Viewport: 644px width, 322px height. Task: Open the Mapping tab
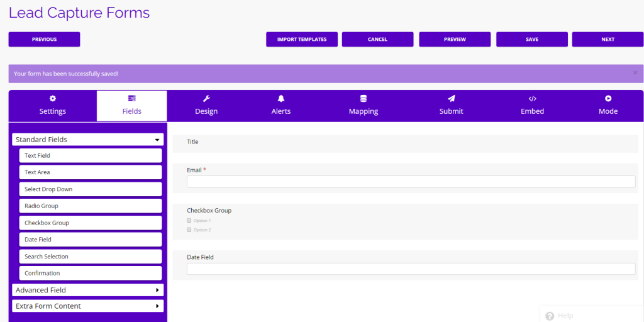coord(364,106)
